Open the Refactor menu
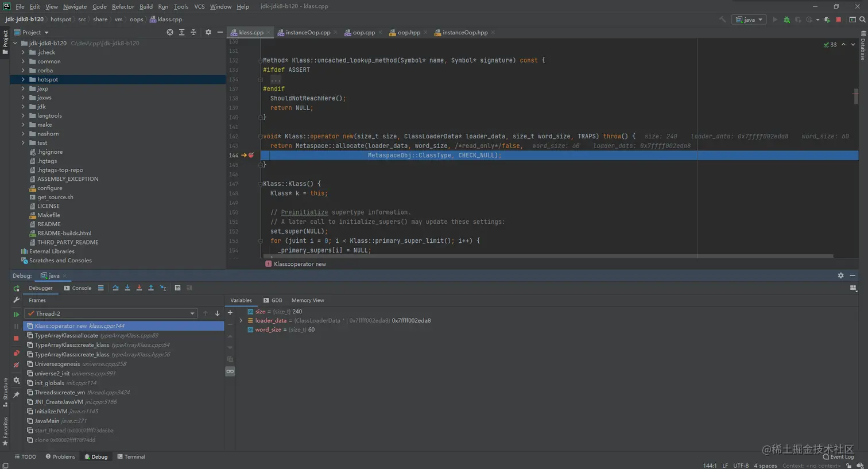This screenshot has height=469, width=868. pyautogui.click(x=123, y=6)
